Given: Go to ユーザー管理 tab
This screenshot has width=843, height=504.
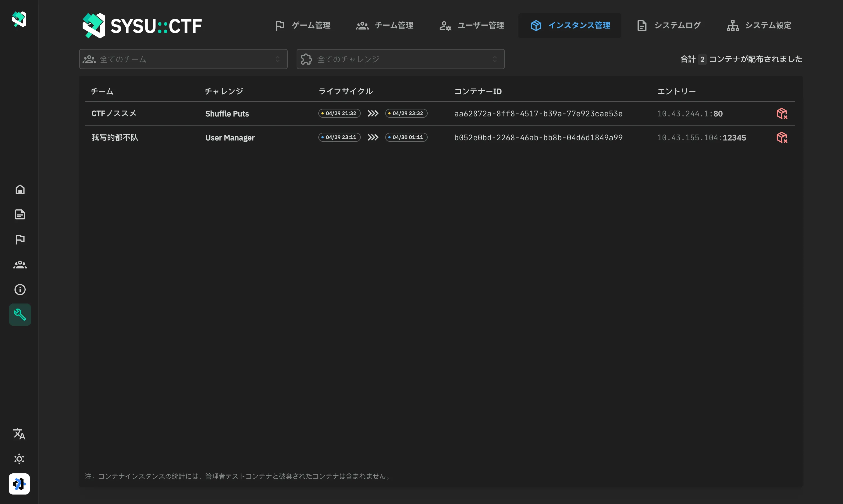Looking at the screenshot, I should pos(471,25).
